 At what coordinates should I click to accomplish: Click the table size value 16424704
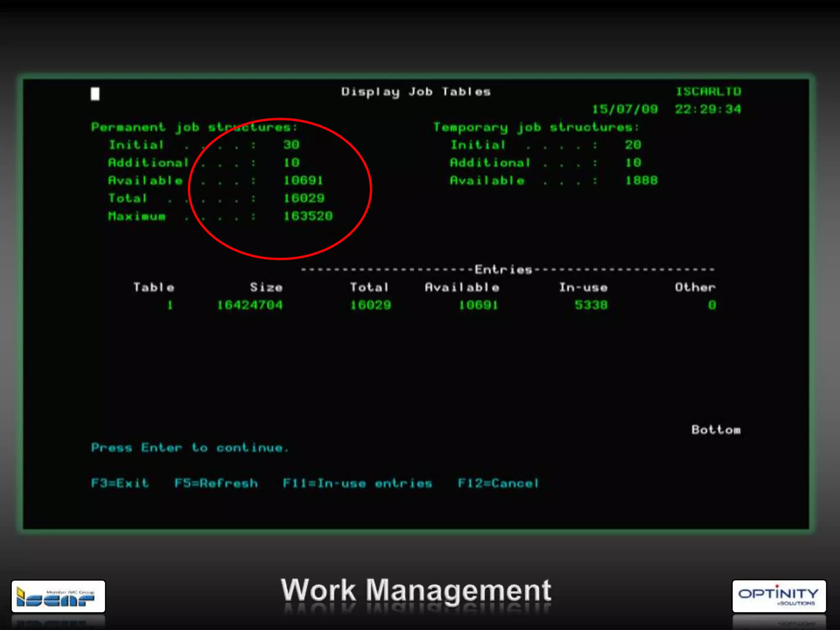point(250,305)
